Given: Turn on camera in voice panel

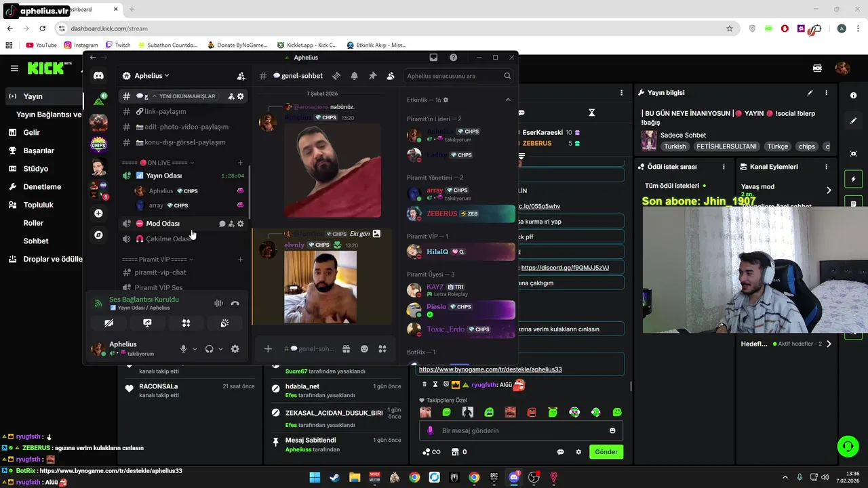Looking at the screenshot, I should (108, 323).
